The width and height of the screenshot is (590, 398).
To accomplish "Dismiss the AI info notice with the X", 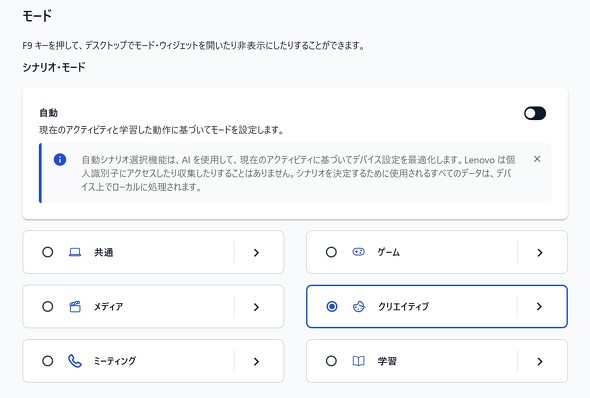I will point(537,159).
